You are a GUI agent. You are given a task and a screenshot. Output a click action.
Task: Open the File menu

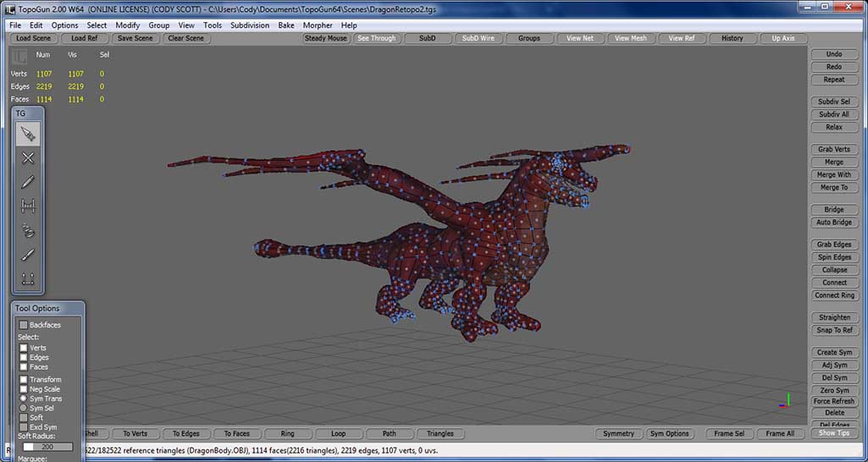(x=15, y=25)
